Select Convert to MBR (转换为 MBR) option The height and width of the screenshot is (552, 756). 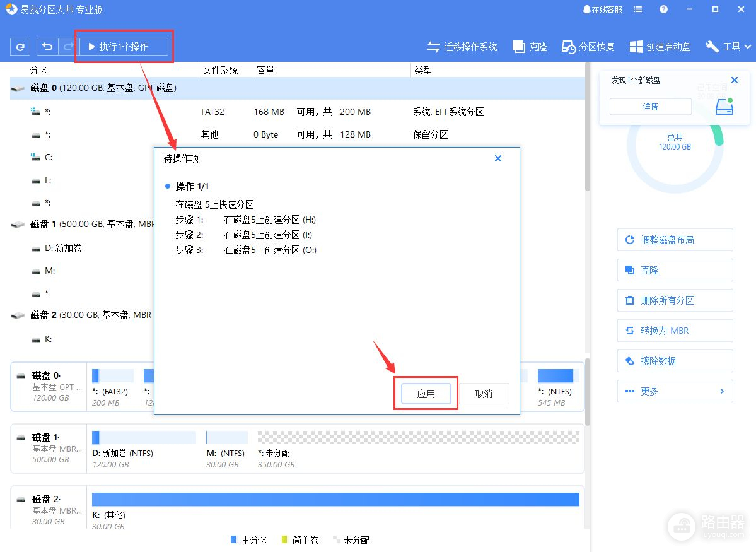(x=675, y=331)
